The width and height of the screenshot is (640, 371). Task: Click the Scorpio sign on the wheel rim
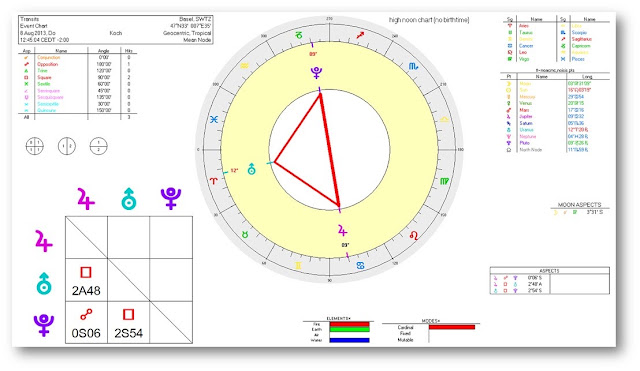413,66
